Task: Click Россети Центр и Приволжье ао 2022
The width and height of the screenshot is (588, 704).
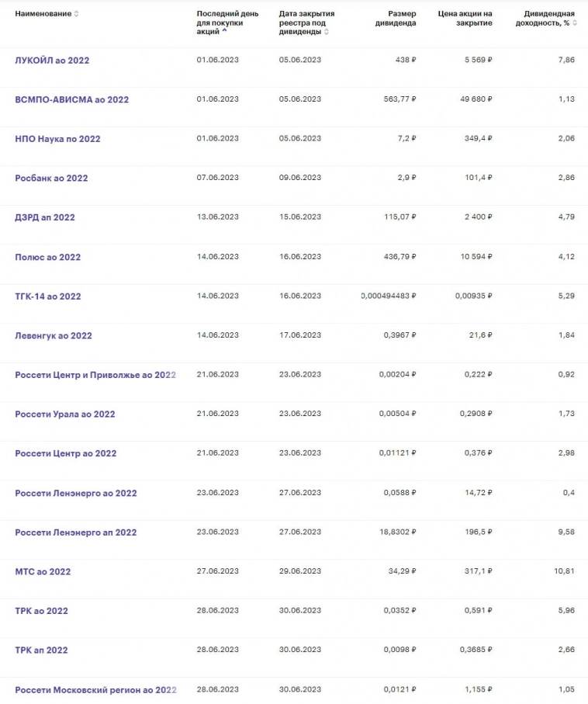Action: 95,375
